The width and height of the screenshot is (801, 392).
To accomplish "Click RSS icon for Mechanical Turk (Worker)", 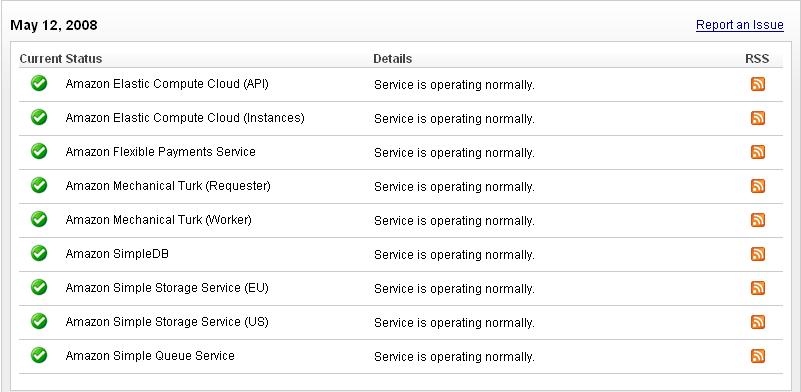I will 758,220.
